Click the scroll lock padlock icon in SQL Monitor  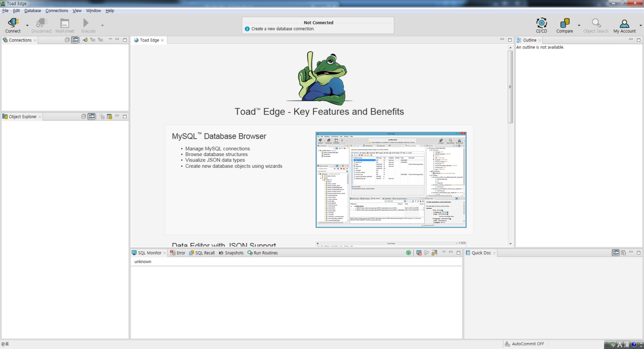coord(434,253)
